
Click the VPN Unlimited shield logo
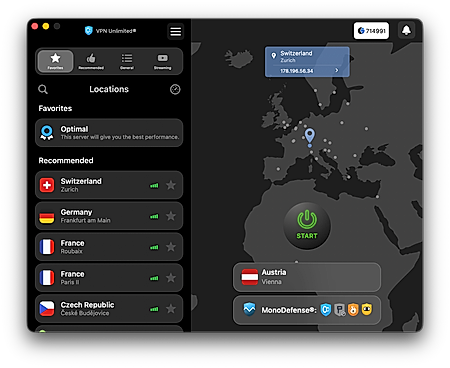88,31
